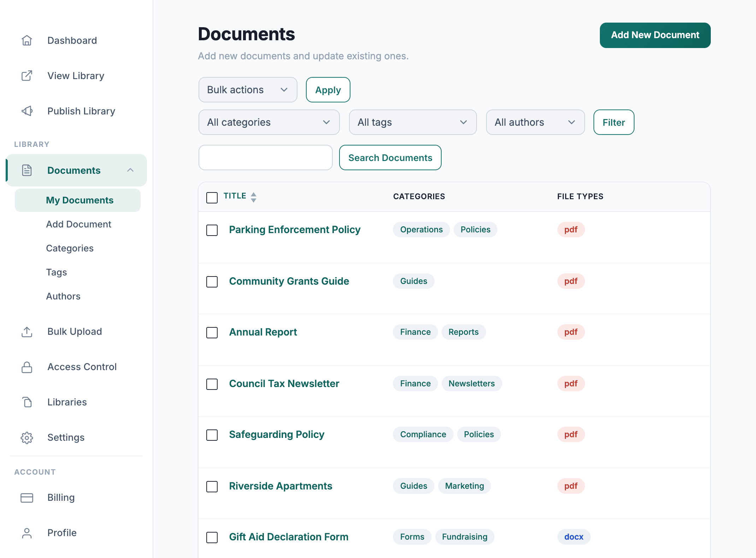756x558 pixels.
Task: Open Categories submenu item
Action: tap(70, 248)
